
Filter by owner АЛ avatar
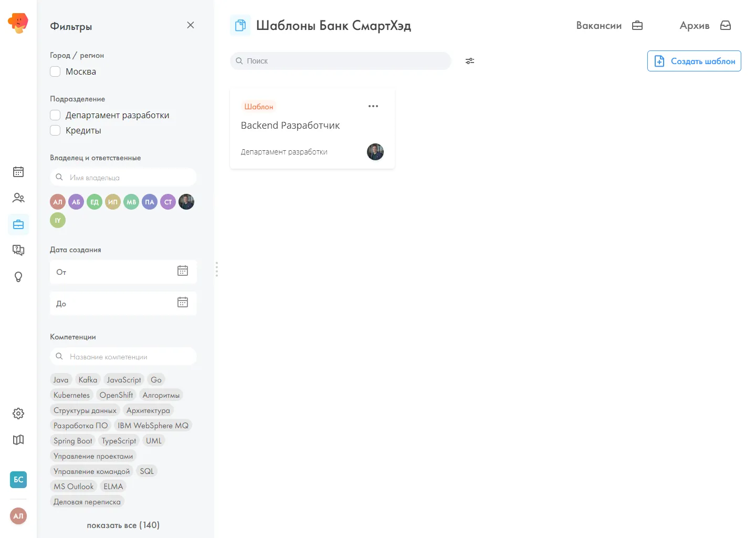[x=58, y=202]
